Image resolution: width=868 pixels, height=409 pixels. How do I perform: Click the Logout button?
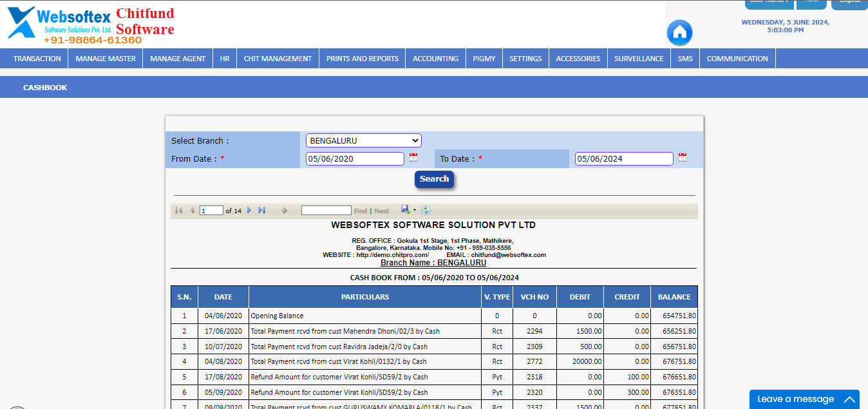pyautogui.click(x=849, y=4)
